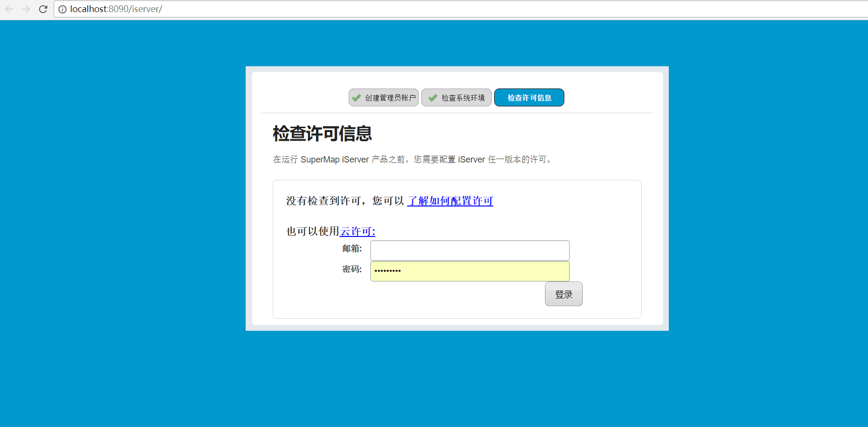Click the 密码 field label
868x427 pixels.
coord(352,269)
